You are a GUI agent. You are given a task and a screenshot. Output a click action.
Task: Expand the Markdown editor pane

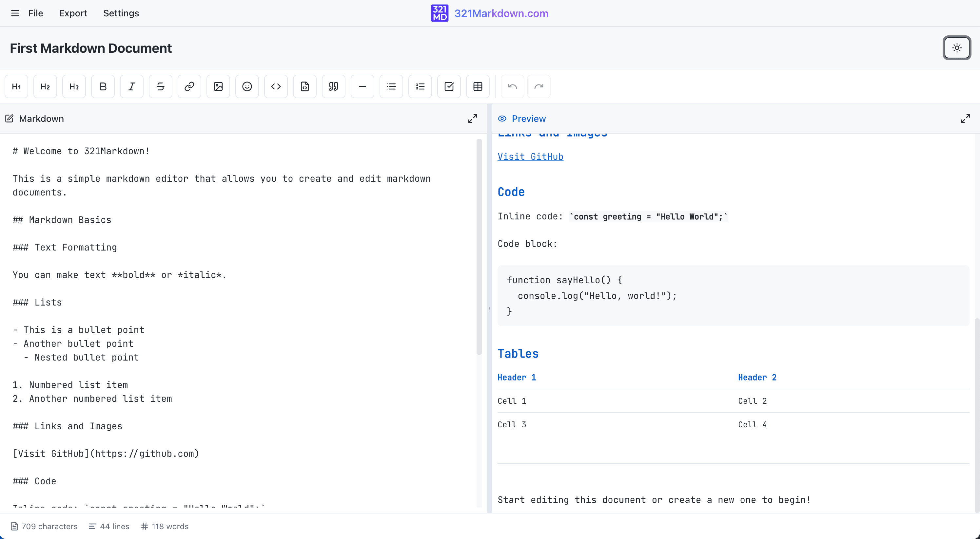[473, 119]
